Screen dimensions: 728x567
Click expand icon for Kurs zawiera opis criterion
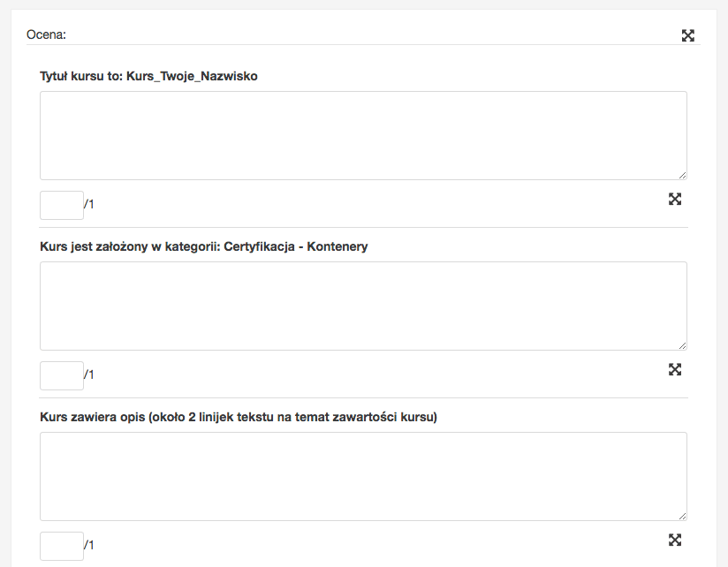click(x=675, y=540)
